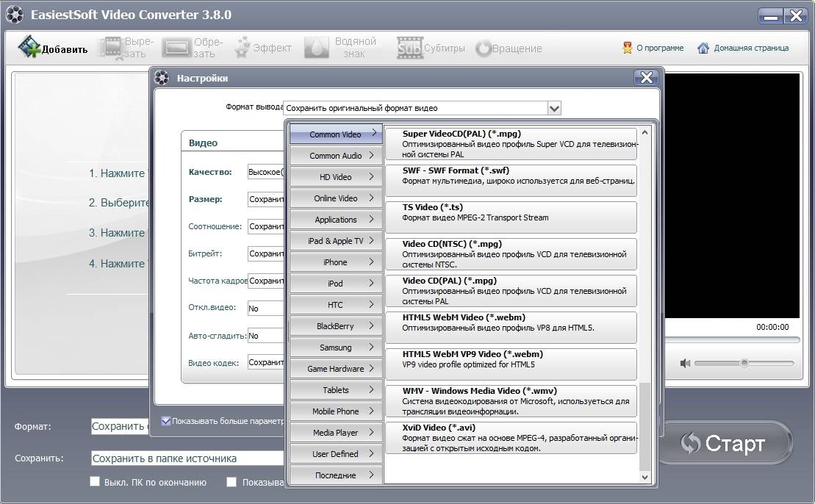815x504 pixels.
Task: Click the Вращение rotate icon
Action: pyautogui.click(x=484, y=48)
